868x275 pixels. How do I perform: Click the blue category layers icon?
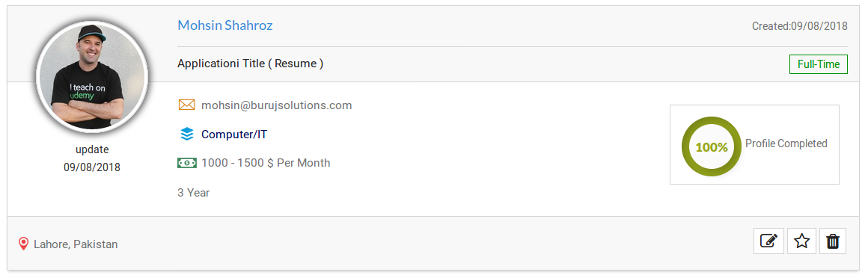pyautogui.click(x=187, y=134)
